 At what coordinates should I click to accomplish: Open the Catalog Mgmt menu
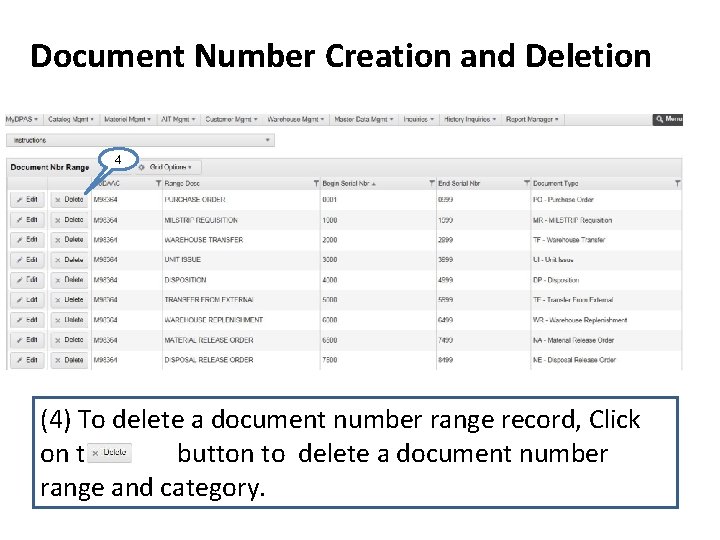pos(70,119)
